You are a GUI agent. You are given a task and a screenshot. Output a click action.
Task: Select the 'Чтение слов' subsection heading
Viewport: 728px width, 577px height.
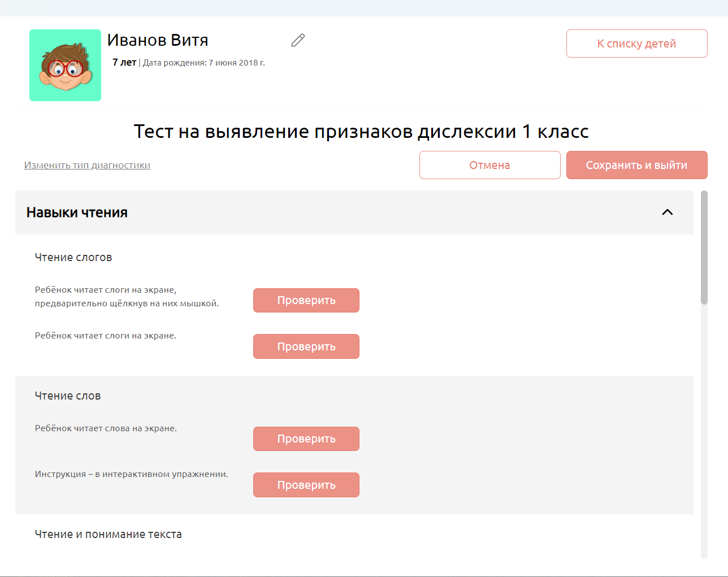point(68,396)
